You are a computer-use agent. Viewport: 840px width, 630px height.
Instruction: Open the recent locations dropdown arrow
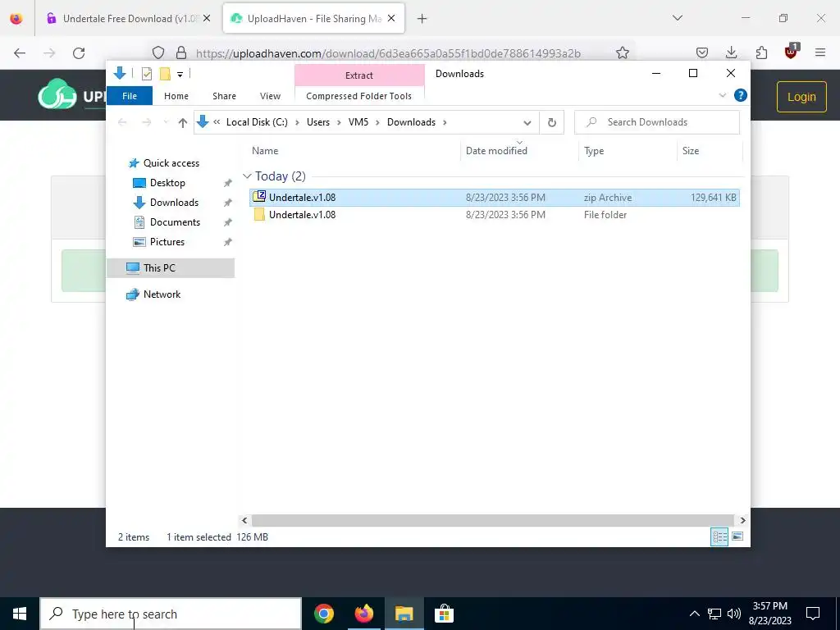tap(166, 123)
